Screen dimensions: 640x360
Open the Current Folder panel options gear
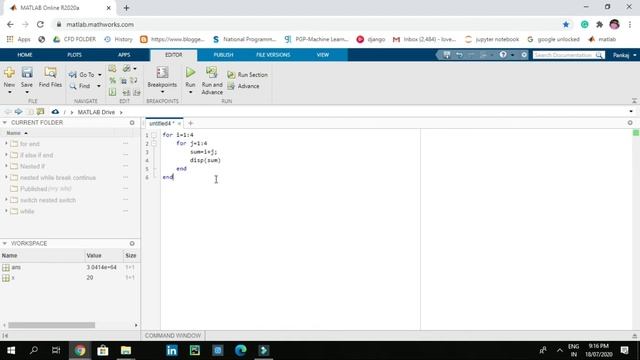coord(132,122)
